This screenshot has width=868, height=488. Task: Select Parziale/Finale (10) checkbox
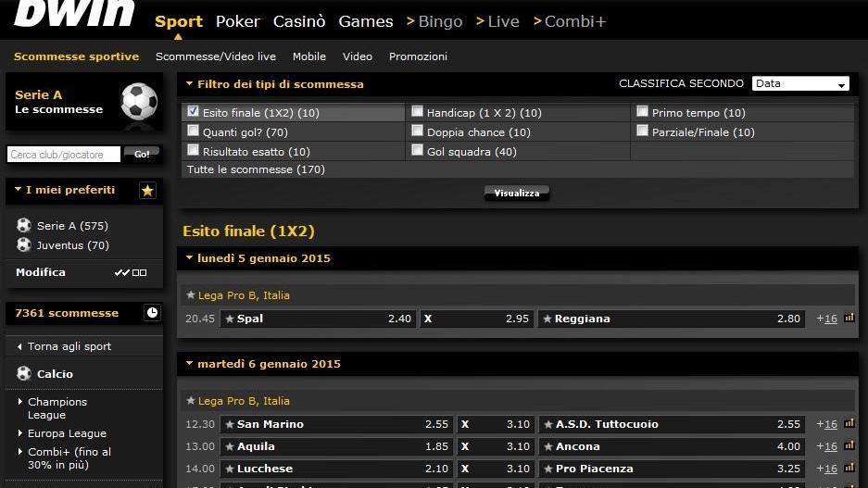coord(642,131)
